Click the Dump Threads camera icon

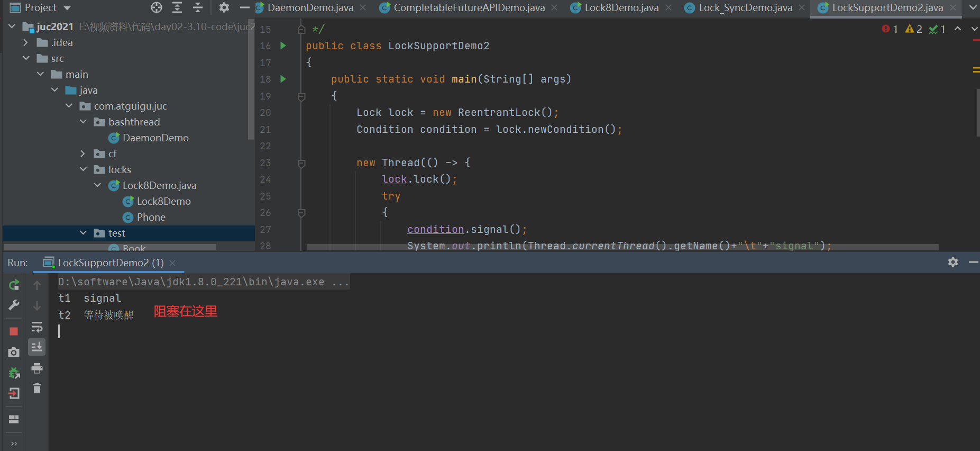click(14, 352)
